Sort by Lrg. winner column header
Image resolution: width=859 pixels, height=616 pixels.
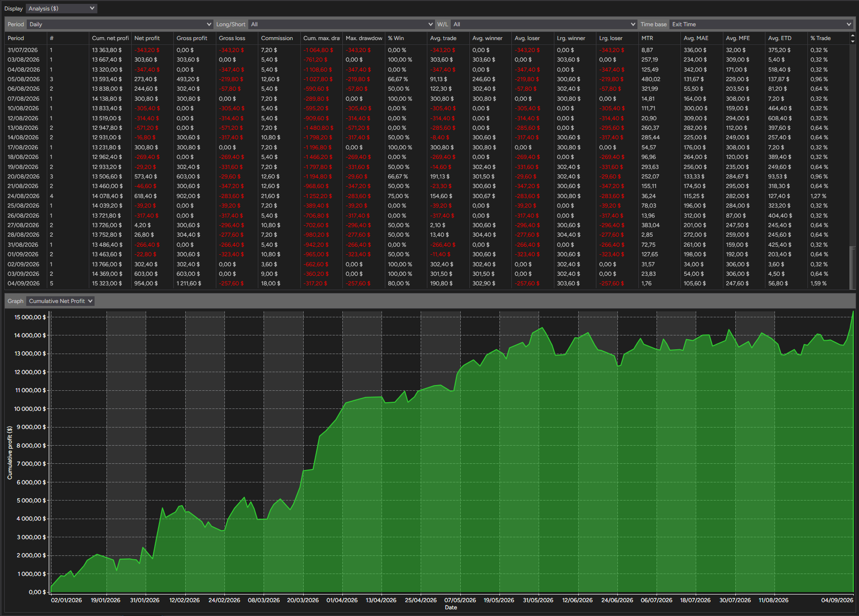(x=575, y=38)
